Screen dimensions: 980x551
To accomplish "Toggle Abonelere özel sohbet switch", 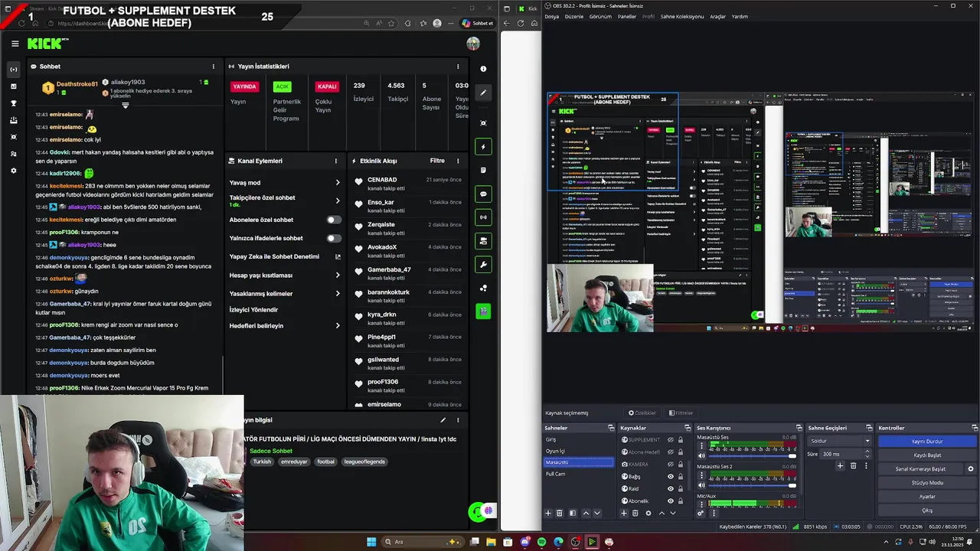I will point(334,220).
